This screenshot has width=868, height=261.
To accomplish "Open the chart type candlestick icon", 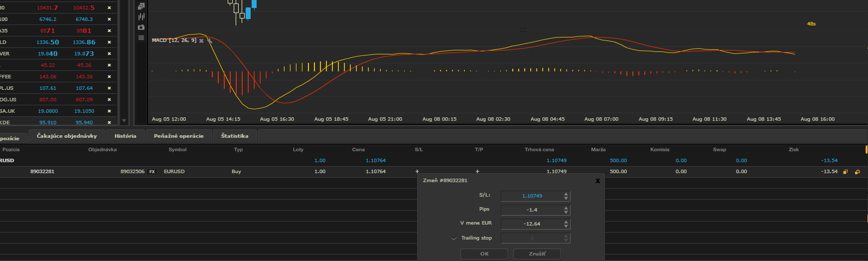I will 141,17.
